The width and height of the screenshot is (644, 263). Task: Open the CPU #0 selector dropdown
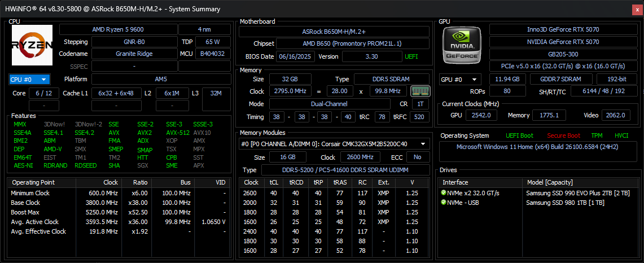30,80
